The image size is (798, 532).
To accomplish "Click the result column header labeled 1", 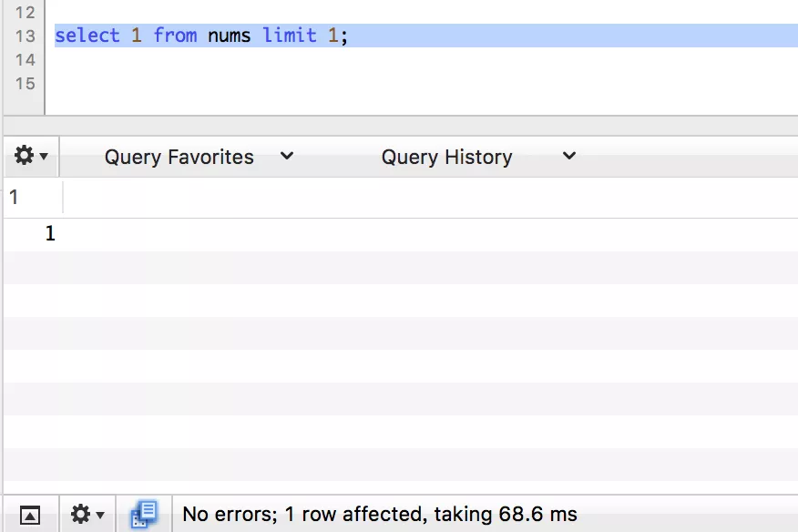I will pos(15,198).
